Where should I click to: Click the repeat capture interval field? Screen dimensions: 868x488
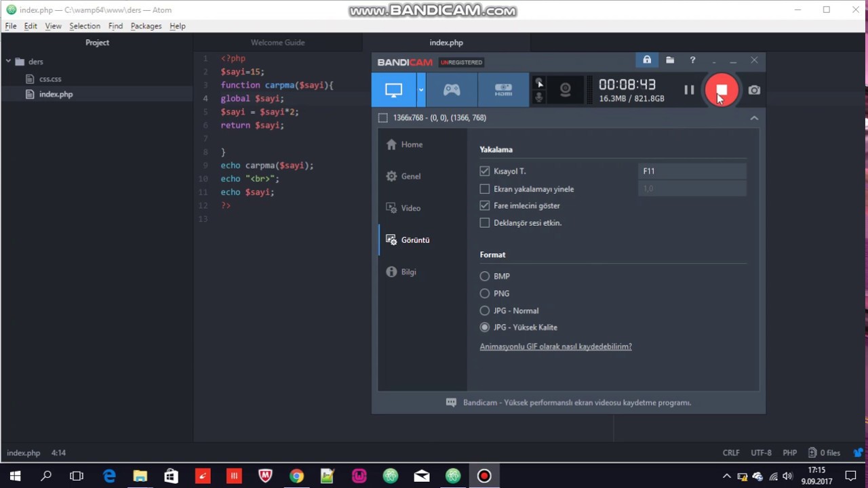pyautogui.click(x=692, y=188)
